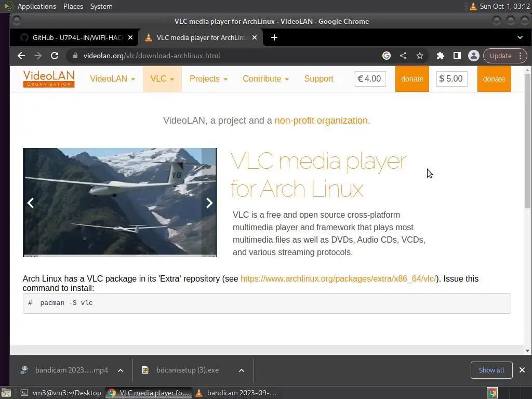
Task: Go back using browser back arrow
Action: 21,56
